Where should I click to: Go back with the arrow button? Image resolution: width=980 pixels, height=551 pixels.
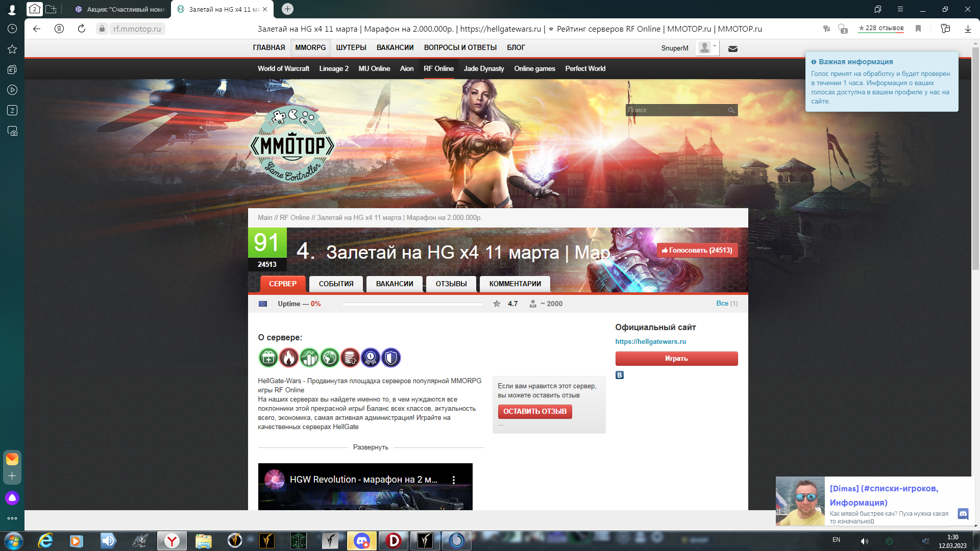37,29
